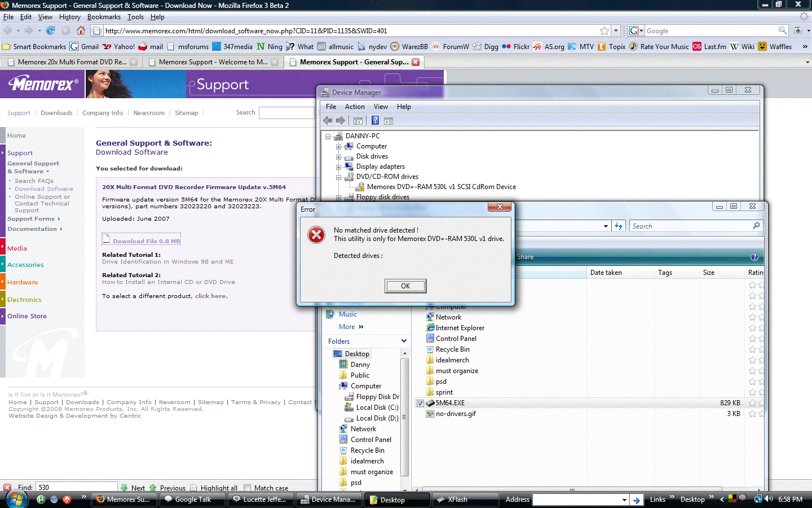Image resolution: width=812 pixels, height=508 pixels.
Task: Click the Firefox Reload page icon
Action: tap(51, 30)
